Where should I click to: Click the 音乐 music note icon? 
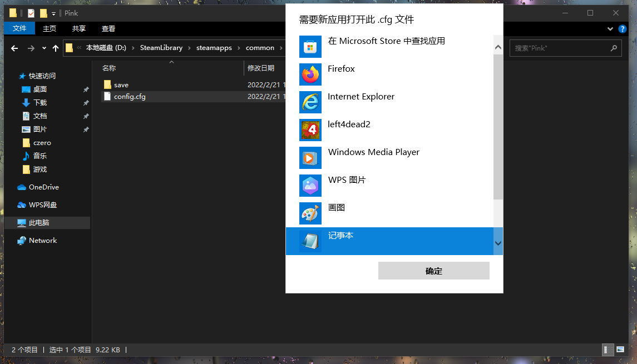coord(26,156)
